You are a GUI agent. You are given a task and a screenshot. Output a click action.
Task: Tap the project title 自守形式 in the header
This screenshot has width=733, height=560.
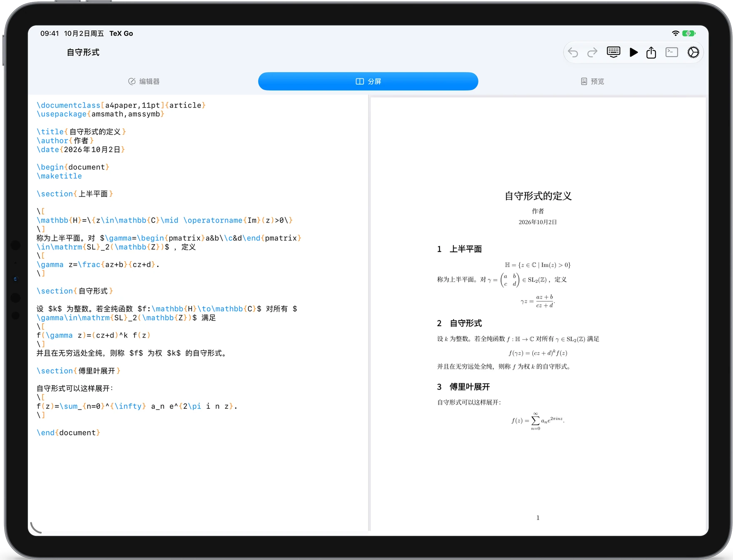pos(83,52)
